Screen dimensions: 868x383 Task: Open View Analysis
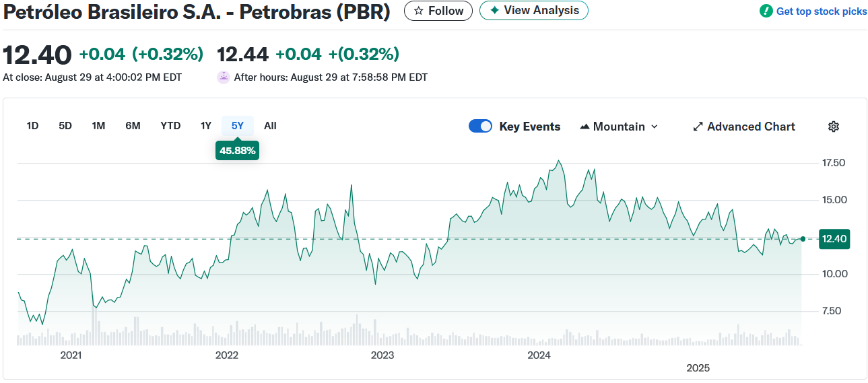pyautogui.click(x=533, y=11)
